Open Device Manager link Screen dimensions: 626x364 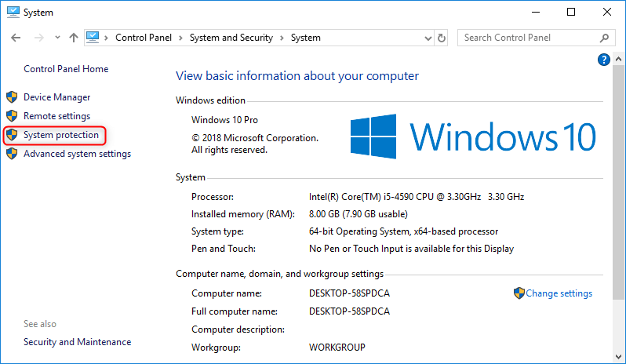56,97
